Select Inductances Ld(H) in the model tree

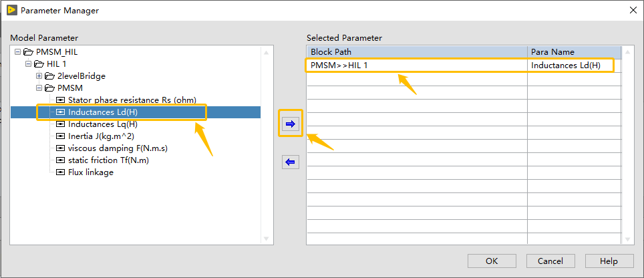point(103,112)
